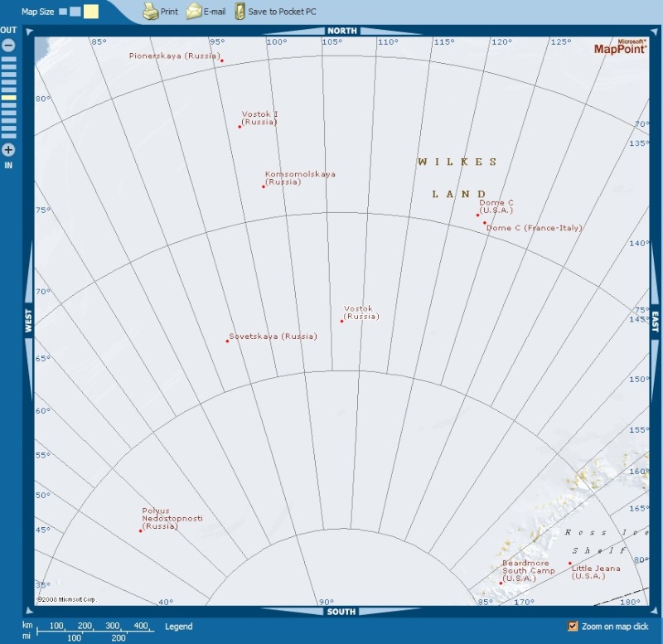Click Save to Pocket PC label
The image size is (663, 644).
282,12
